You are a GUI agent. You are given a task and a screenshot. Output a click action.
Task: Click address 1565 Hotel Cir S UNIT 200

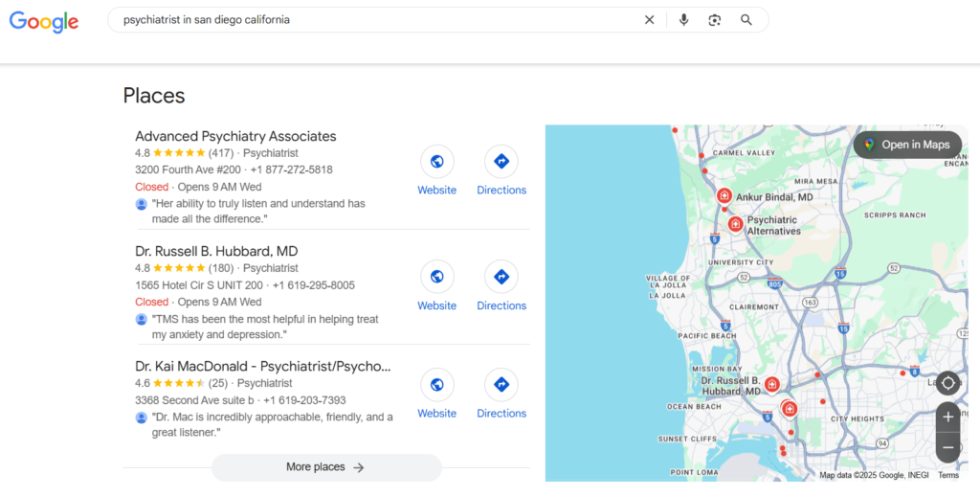click(199, 285)
